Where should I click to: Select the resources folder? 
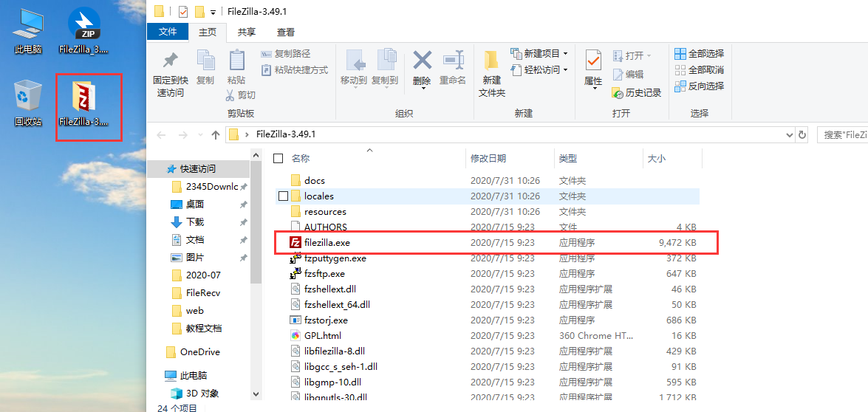[488, 211]
